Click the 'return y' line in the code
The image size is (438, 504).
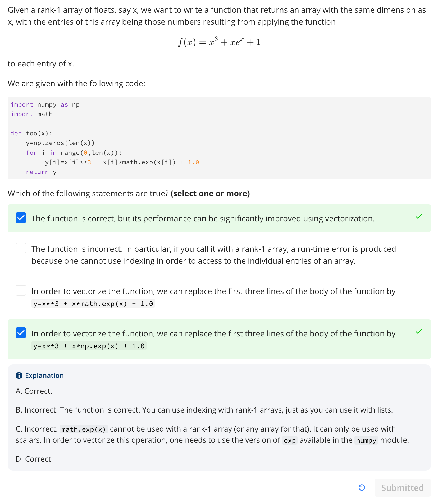tap(41, 172)
